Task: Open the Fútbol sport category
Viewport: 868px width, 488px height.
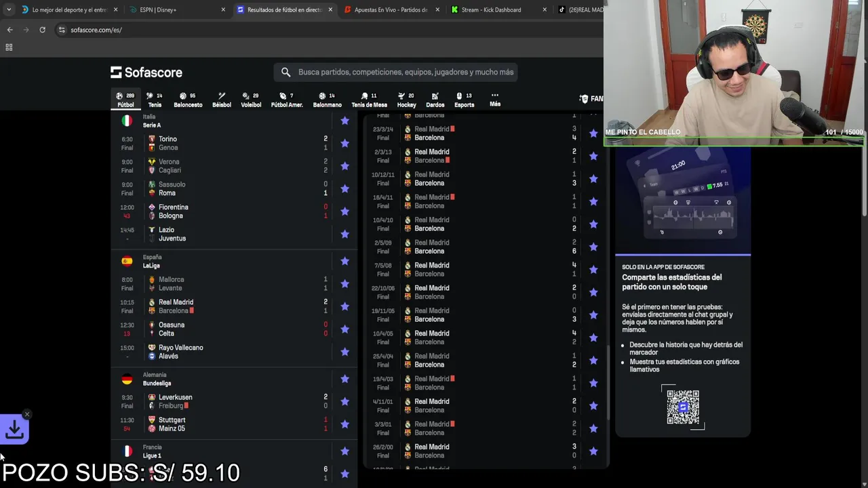Action: pyautogui.click(x=125, y=100)
